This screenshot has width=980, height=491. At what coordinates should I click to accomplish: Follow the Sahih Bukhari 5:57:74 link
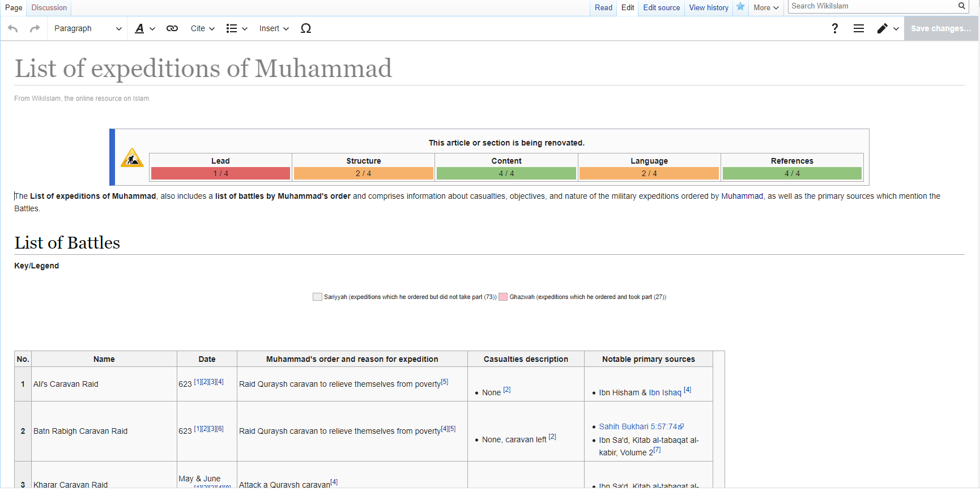pos(638,426)
